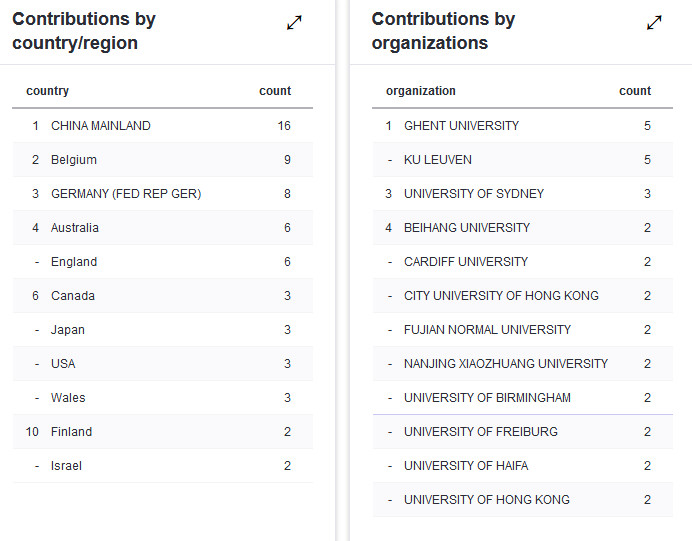The height and width of the screenshot is (541, 692).
Task: Select UNIVERSITY OF FREIBURG entry
Action: point(481,432)
